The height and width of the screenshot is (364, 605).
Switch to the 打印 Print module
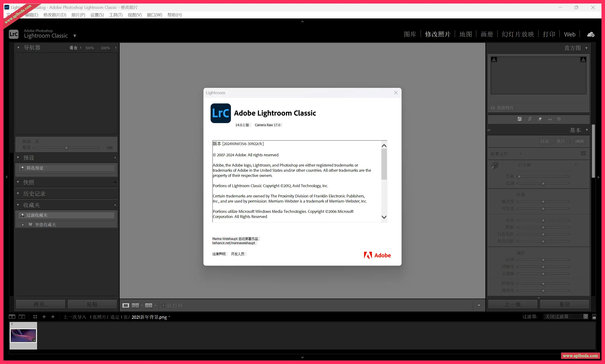pyautogui.click(x=549, y=34)
